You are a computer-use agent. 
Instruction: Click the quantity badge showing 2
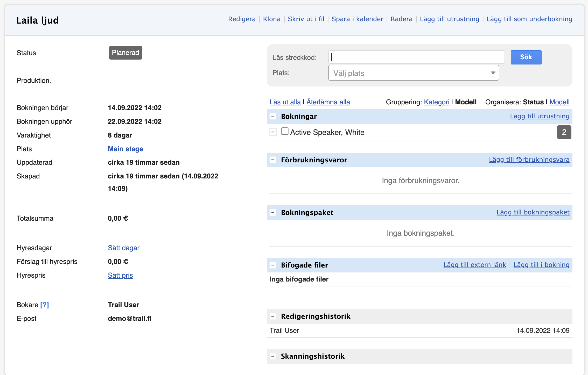click(x=564, y=132)
